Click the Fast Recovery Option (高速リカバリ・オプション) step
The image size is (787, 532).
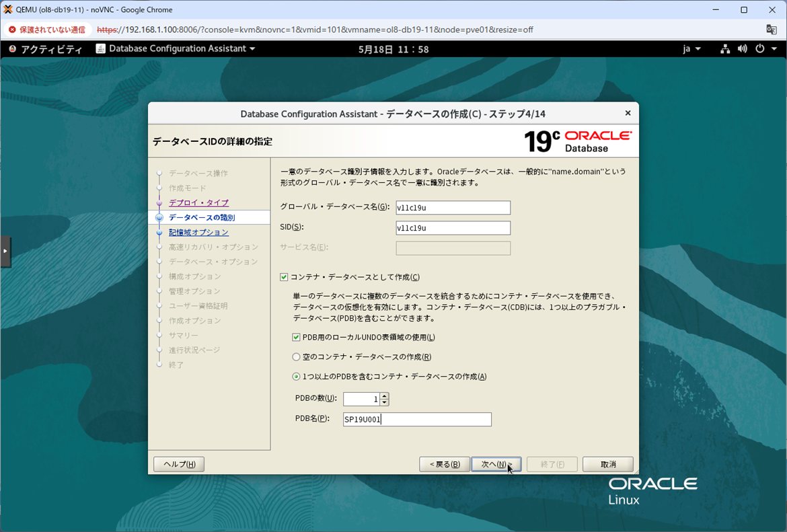[213, 247]
